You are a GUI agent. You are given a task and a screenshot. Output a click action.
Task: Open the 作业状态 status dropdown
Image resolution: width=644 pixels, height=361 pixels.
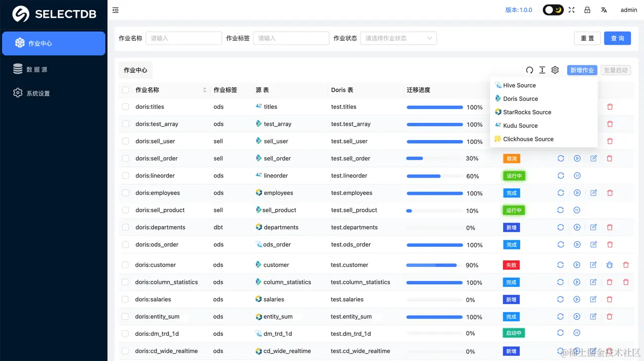[398, 38]
